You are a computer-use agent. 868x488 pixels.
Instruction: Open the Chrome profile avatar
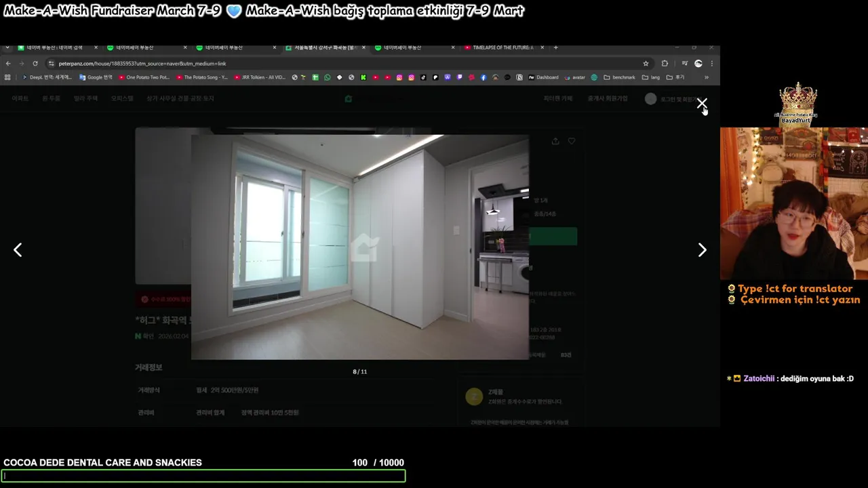(x=698, y=64)
